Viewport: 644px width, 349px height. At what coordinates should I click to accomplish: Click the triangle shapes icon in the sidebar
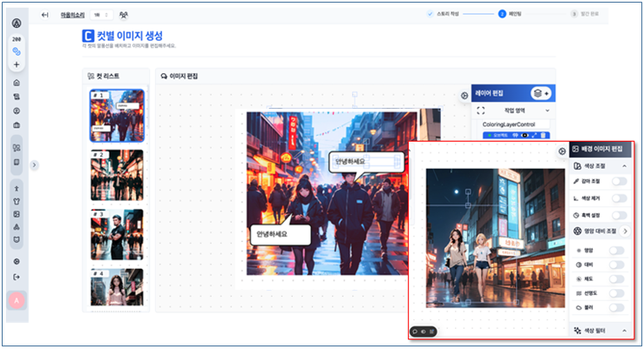tap(17, 227)
